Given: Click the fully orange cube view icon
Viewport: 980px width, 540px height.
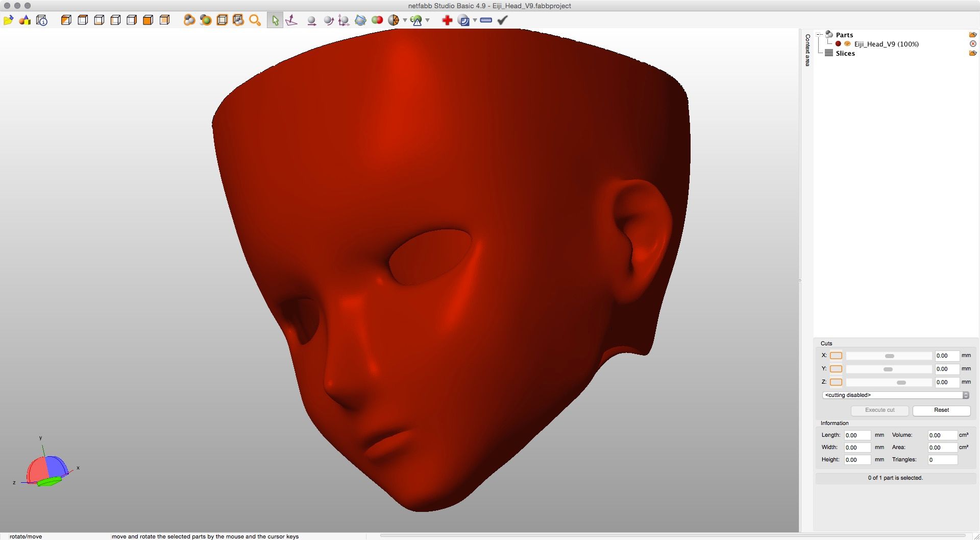Looking at the screenshot, I should click(148, 20).
